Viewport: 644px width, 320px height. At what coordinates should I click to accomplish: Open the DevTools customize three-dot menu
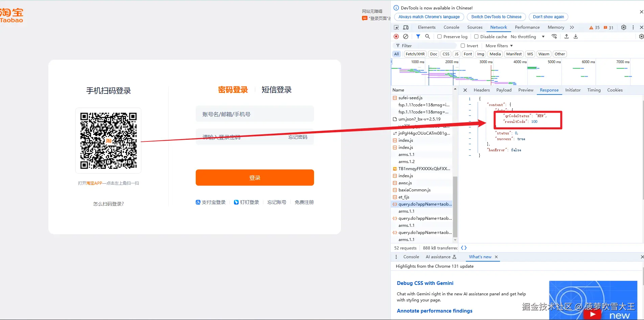pyautogui.click(x=633, y=27)
